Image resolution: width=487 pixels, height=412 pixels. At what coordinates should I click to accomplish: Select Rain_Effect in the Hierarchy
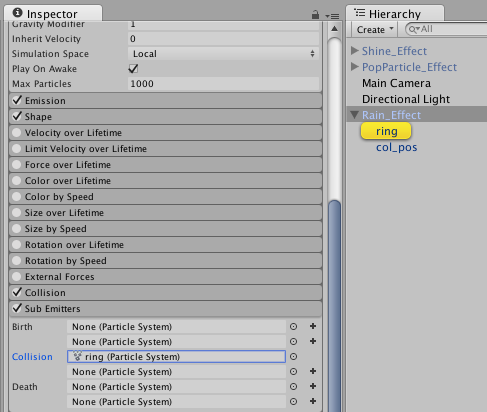tap(391, 115)
